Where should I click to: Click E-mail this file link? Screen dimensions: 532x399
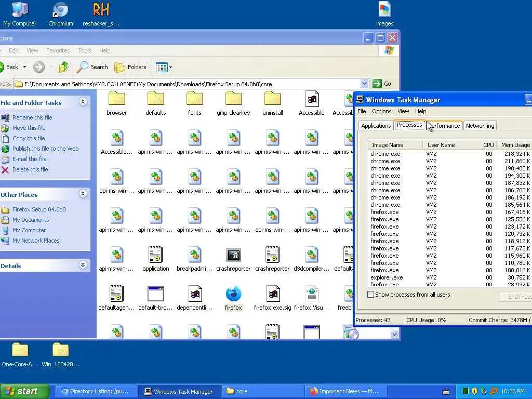click(30, 159)
